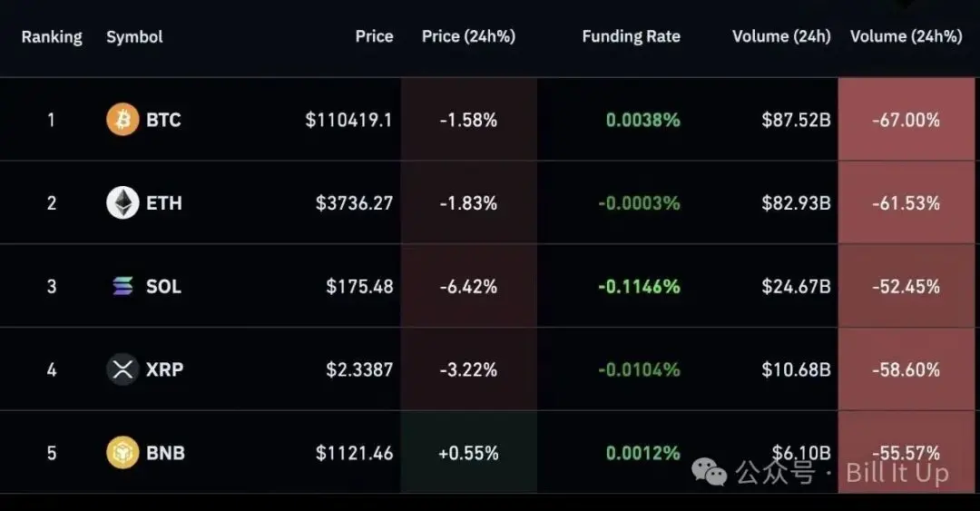The height and width of the screenshot is (511, 980).
Task: Open the ETH symbol link
Action: (x=164, y=203)
